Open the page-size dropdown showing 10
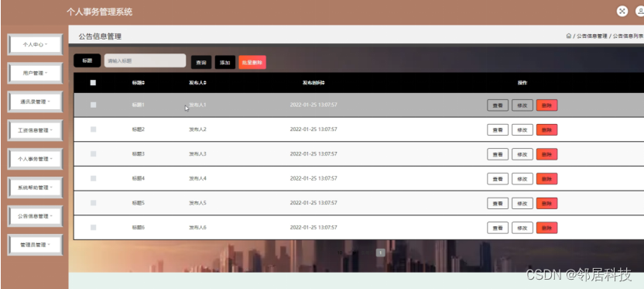Screen dimensions: 644x289 (340, 253)
